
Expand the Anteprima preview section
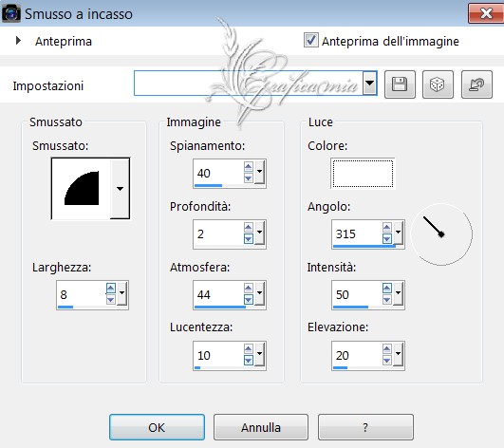click(18, 41)
